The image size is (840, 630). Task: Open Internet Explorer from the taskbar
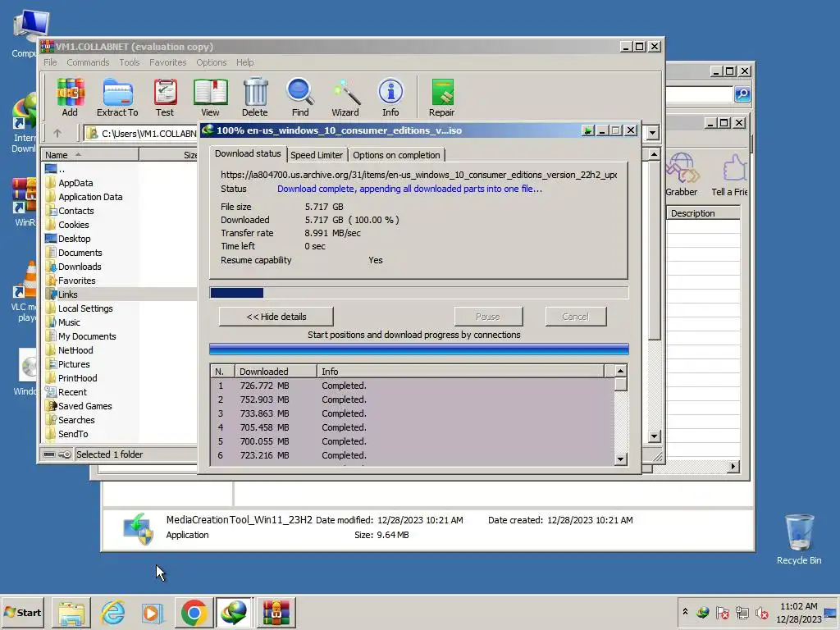tap(113, 612)
